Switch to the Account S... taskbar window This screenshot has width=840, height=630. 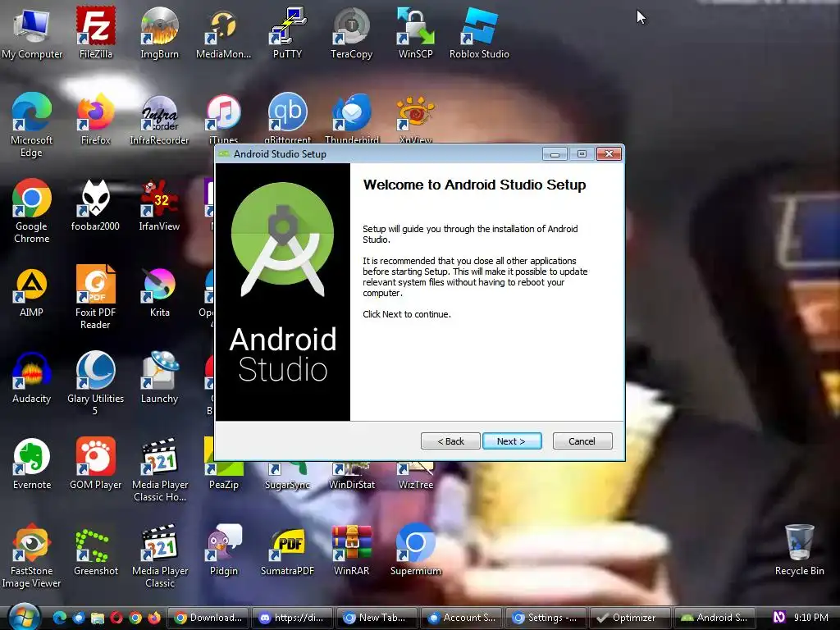coord(462,618)
